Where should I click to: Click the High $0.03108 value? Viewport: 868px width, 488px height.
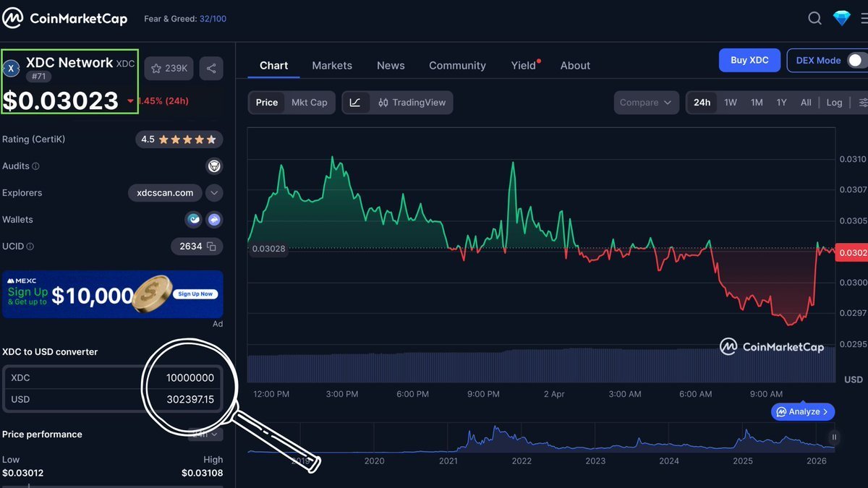point(202,474)
